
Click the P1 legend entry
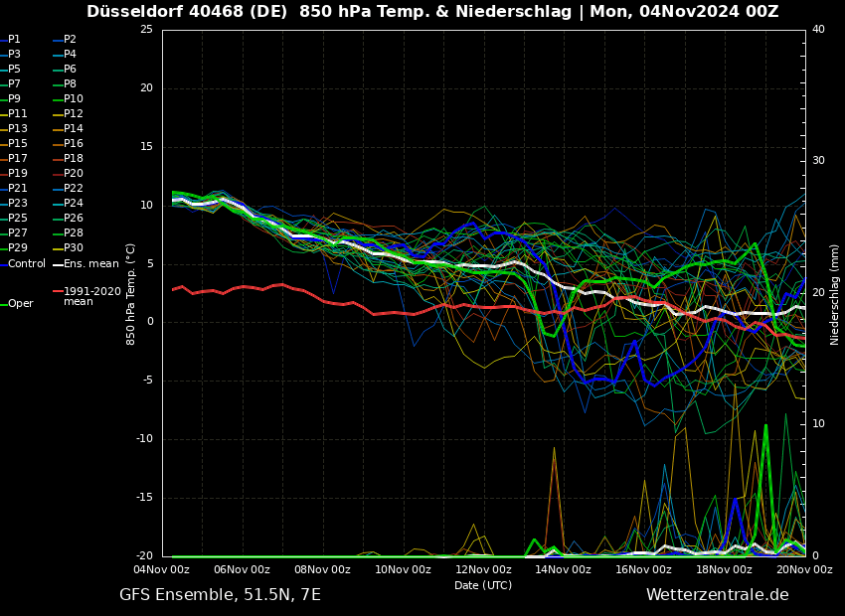[14, 40]
